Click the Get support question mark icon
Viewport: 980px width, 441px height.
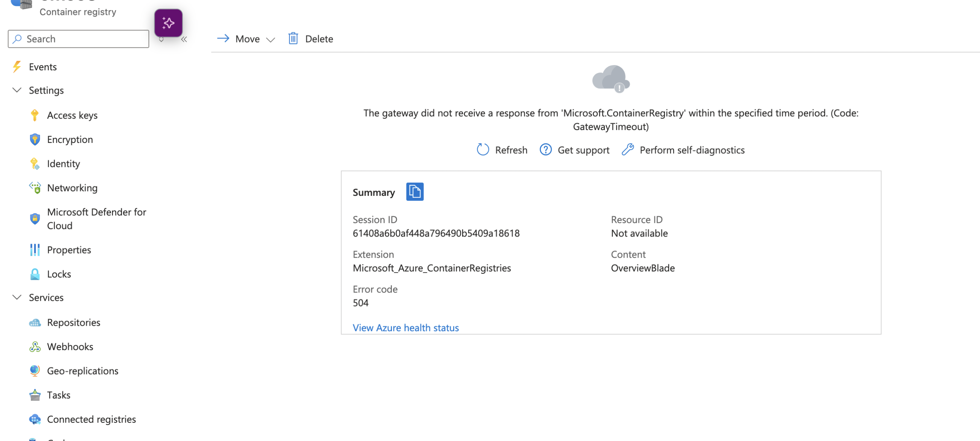tap(546, 149)
